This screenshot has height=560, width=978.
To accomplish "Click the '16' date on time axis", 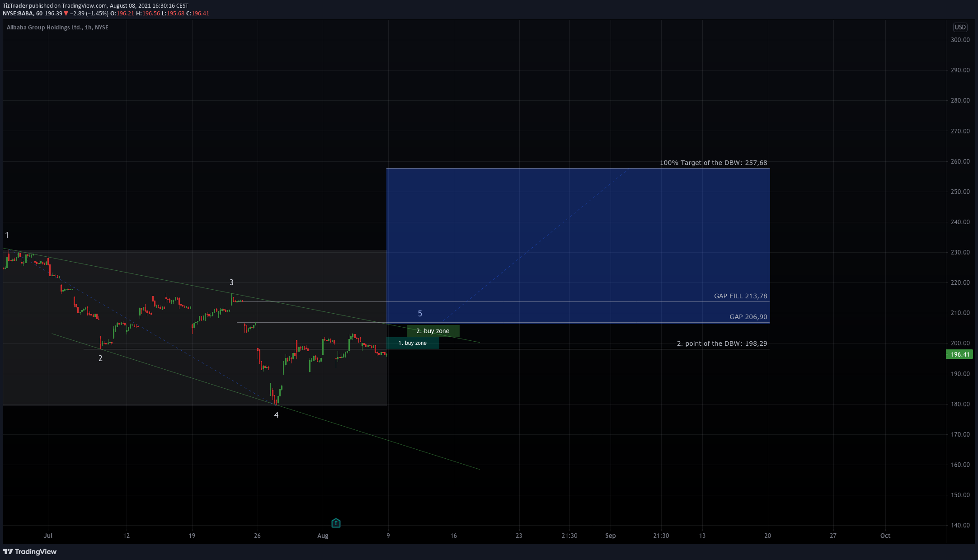I will (453, 536).
